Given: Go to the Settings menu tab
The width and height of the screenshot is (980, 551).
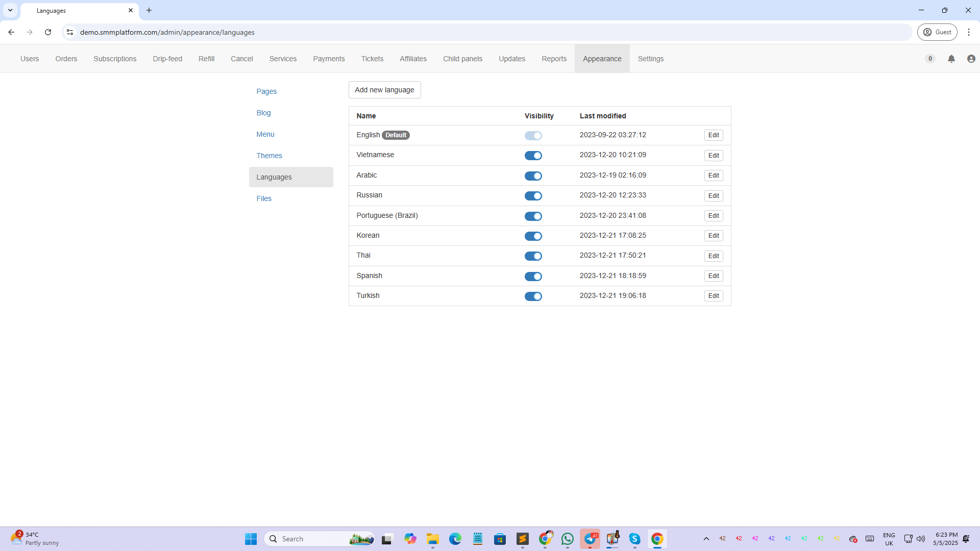Looking at the screenshot, I should 650,59.
